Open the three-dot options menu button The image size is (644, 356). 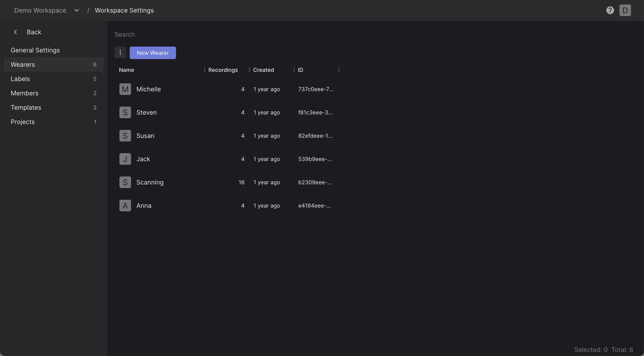click(x=120, y=53)
